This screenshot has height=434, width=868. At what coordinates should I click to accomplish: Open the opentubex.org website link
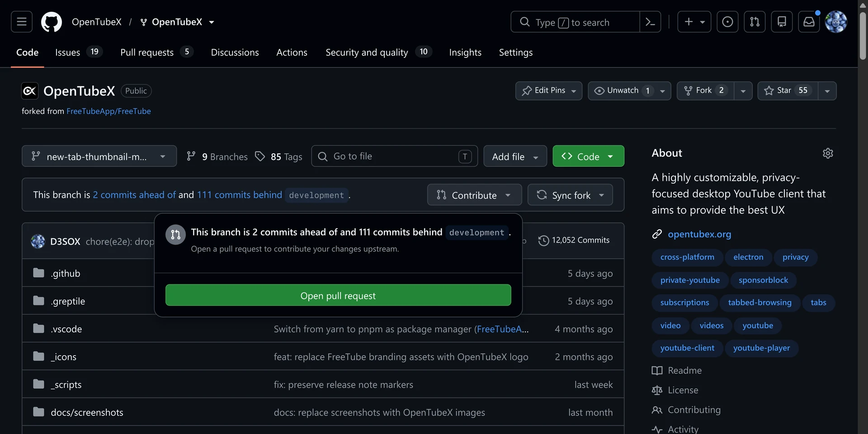699,234
